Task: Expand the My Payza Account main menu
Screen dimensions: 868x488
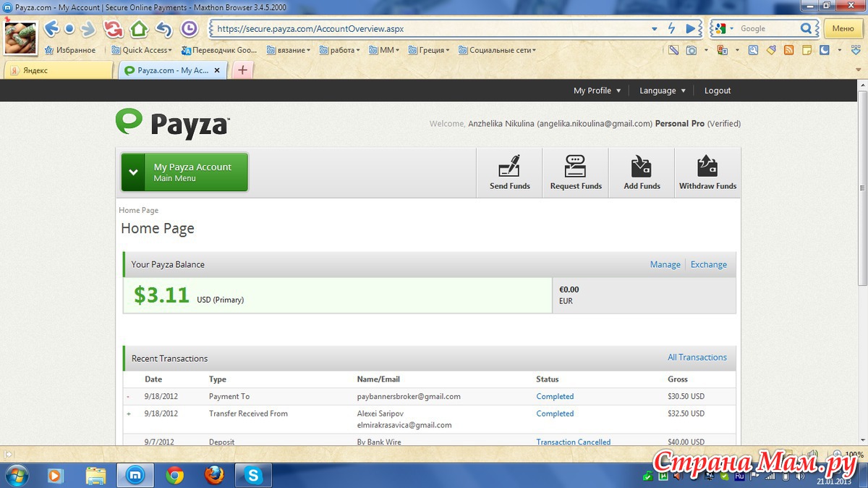Action: (184, 172)
